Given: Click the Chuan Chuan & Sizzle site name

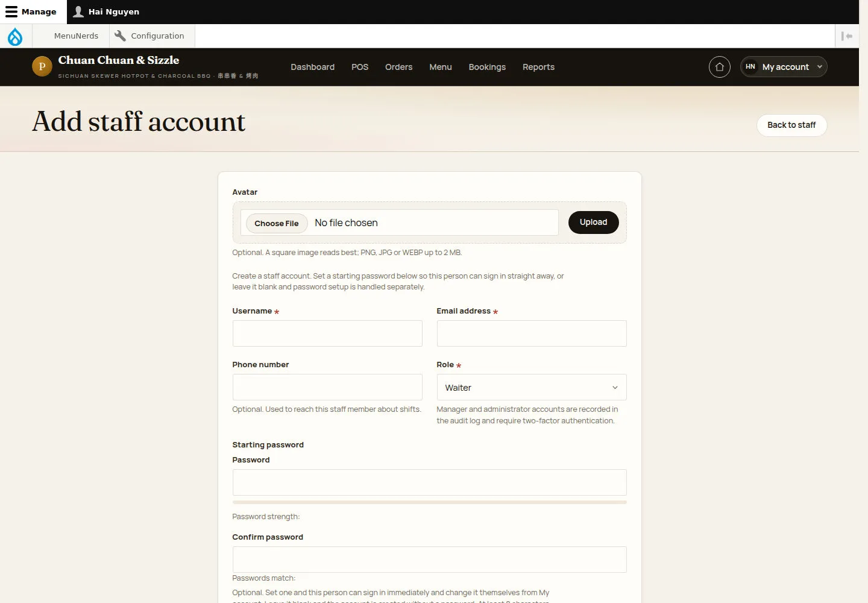Looking at the screenshot, I should click(119, 60).
